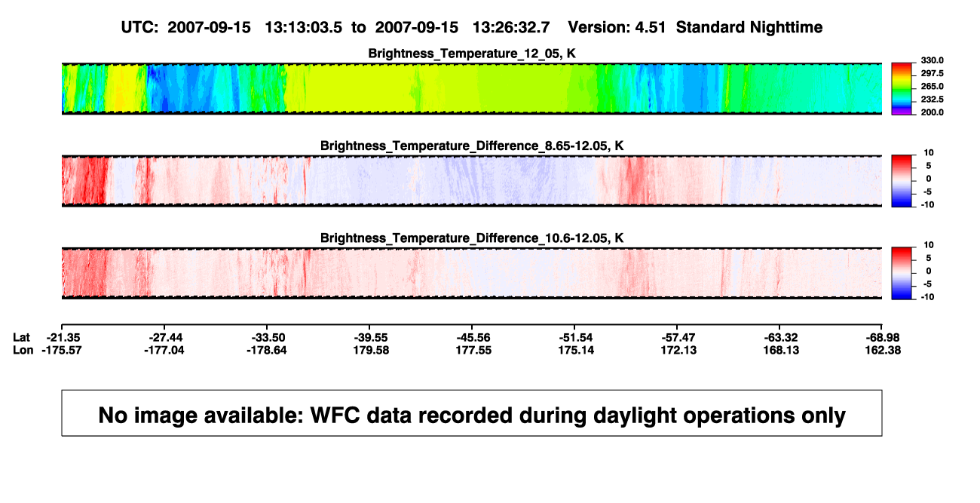The image size is (980, 503).
Task: Click the latitude value '-45.56'
Action: (x=473, y=337)
